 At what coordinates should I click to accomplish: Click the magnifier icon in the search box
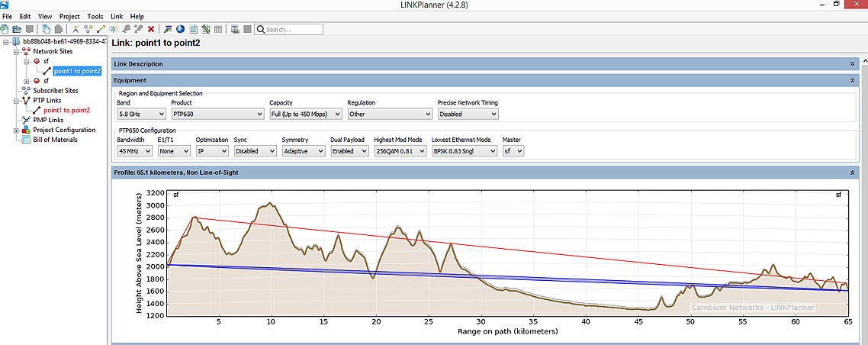tap(260, 29)
